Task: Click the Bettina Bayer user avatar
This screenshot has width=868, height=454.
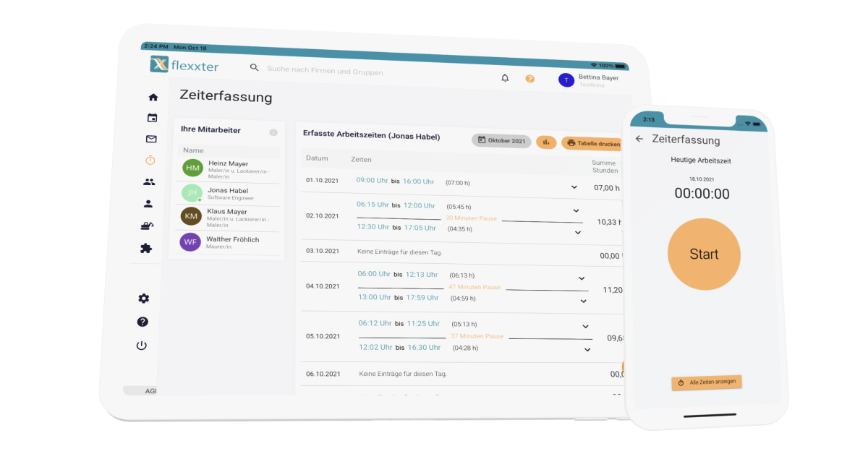Action: 566,80
